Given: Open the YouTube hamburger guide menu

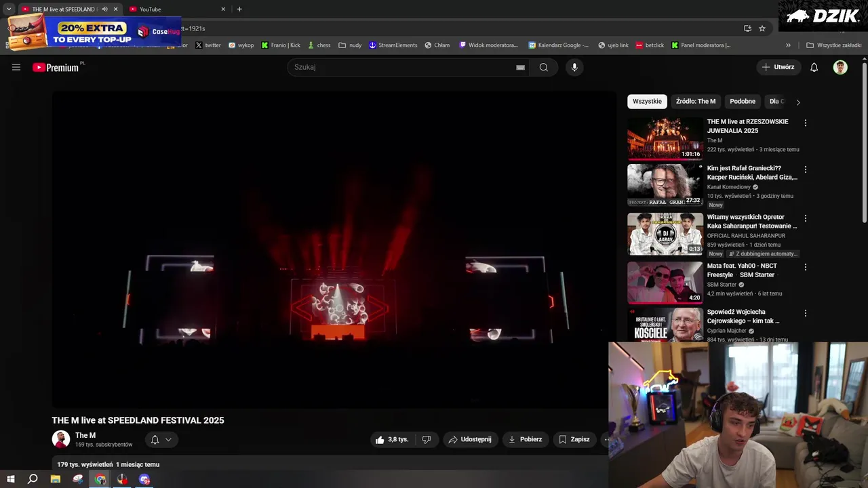Looking at the screenshot, I should click(16, 67).
